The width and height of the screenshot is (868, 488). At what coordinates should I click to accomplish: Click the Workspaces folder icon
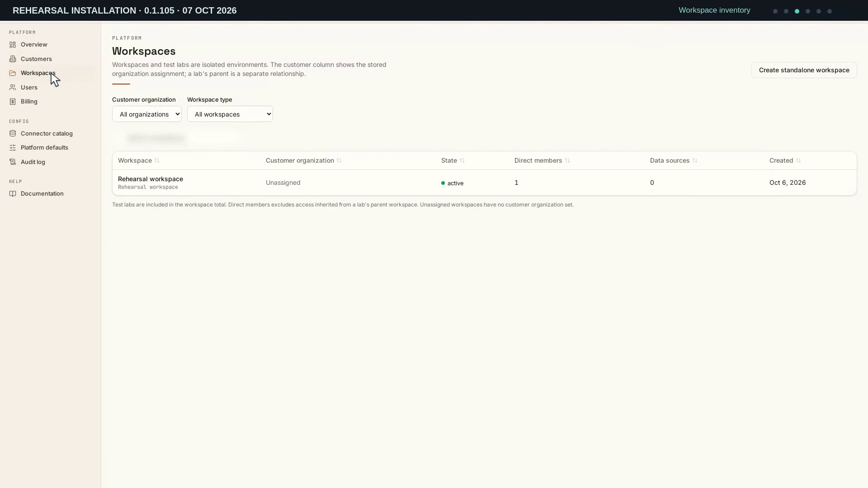(x=13, y=73)
